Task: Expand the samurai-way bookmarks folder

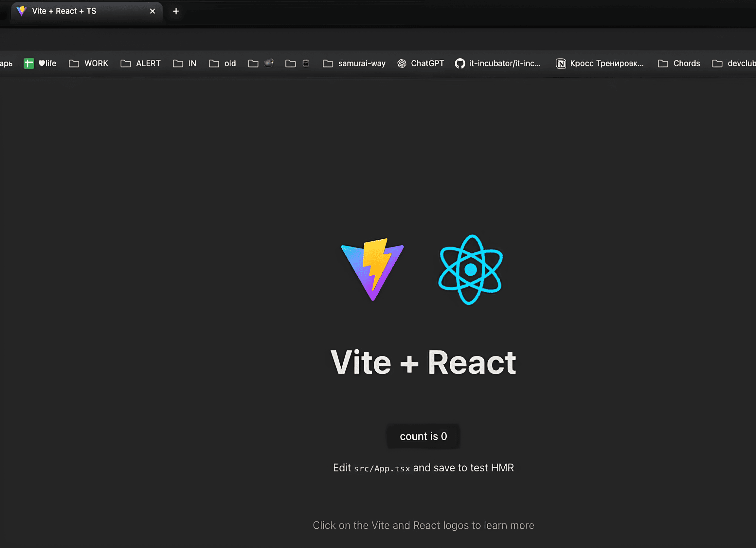Action: 354,63
